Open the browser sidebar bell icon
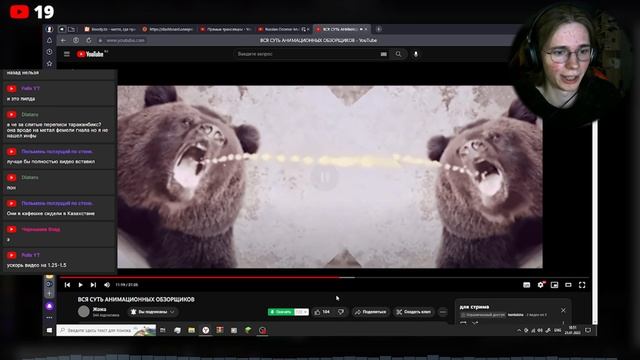Image resolution: width=640 pixels, height=360 pixels. click(49, 40)
